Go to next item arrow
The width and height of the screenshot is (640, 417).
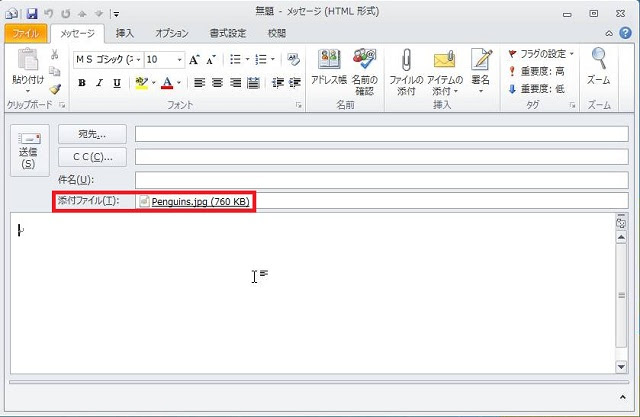pyautogui.click(x=99, y=14)
